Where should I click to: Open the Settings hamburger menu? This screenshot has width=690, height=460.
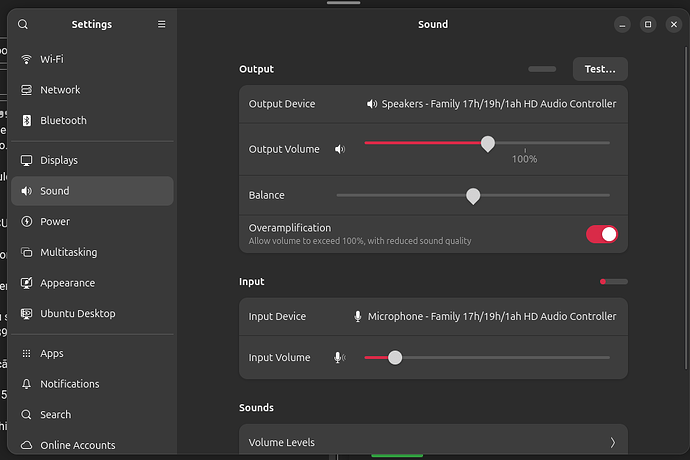click(162, 24)
